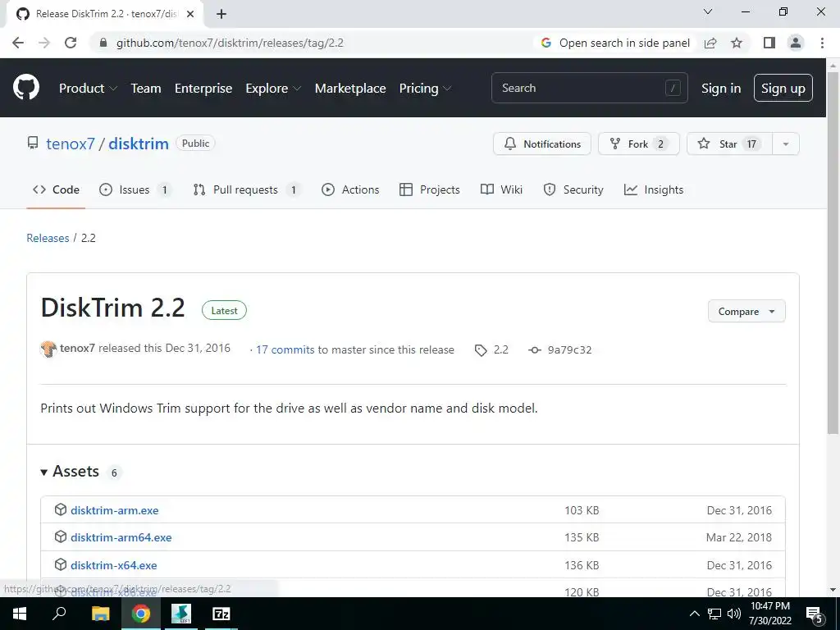Image resolution: width=840 pixels, height=630 pixels.
Task: Open the Windows Start menu
Action: (x=20, y=614)
